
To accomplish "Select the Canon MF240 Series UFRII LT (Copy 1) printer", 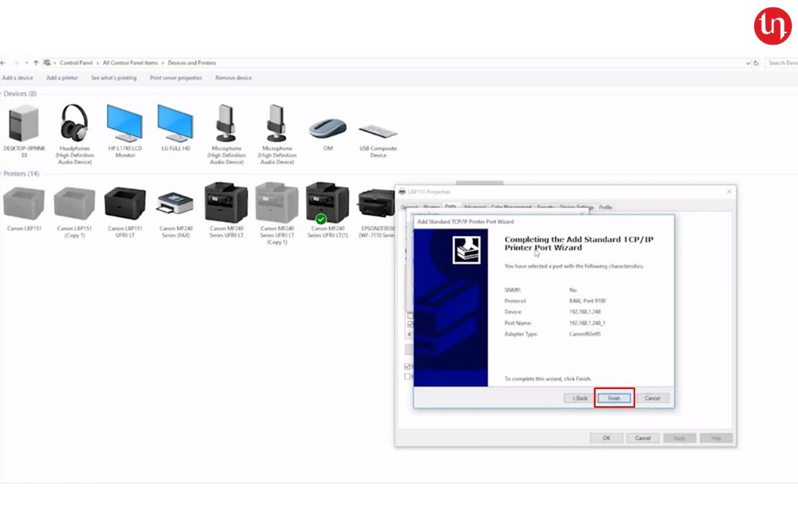I will click(x=277, y=202).
